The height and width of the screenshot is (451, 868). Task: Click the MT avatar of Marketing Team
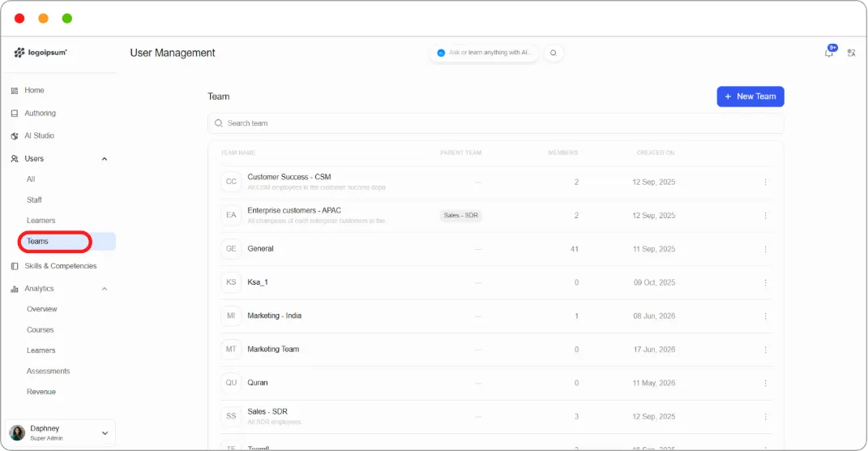coord(231,349)
